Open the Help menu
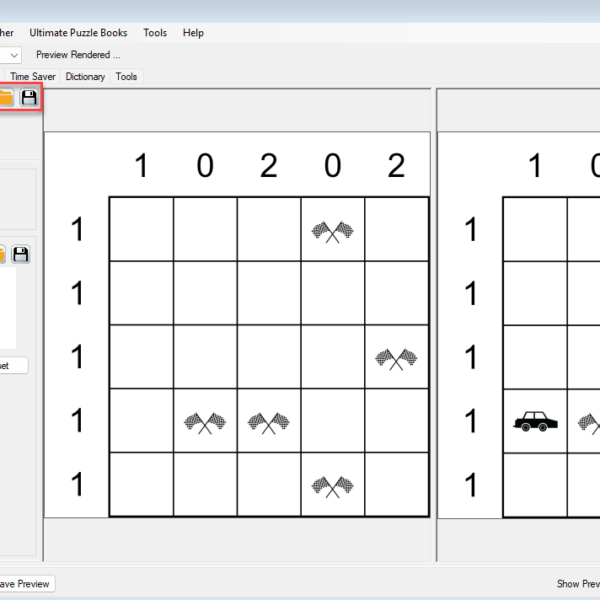The height and width of the screenshot is (600, 600). [x=193, y=33]
